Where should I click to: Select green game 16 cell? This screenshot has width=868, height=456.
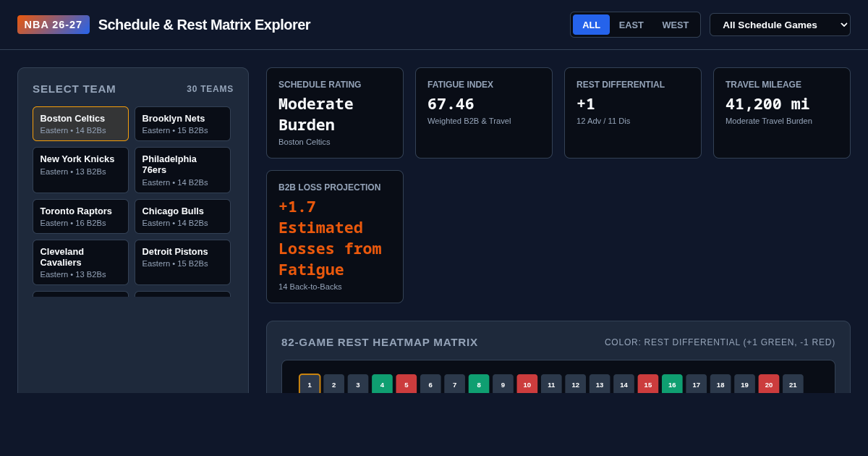click(x=672, y=384)
